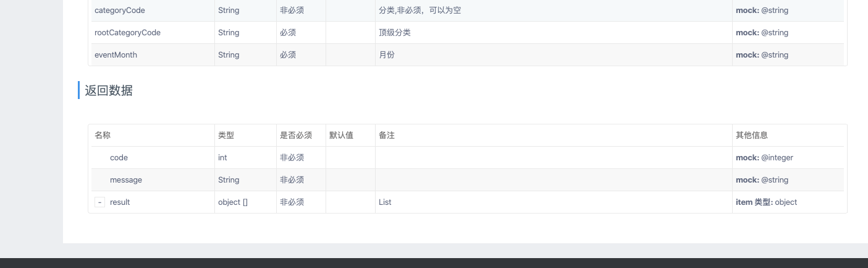Click the 其他信息 column header
This screenshot has height=268, width=868.
752,135
